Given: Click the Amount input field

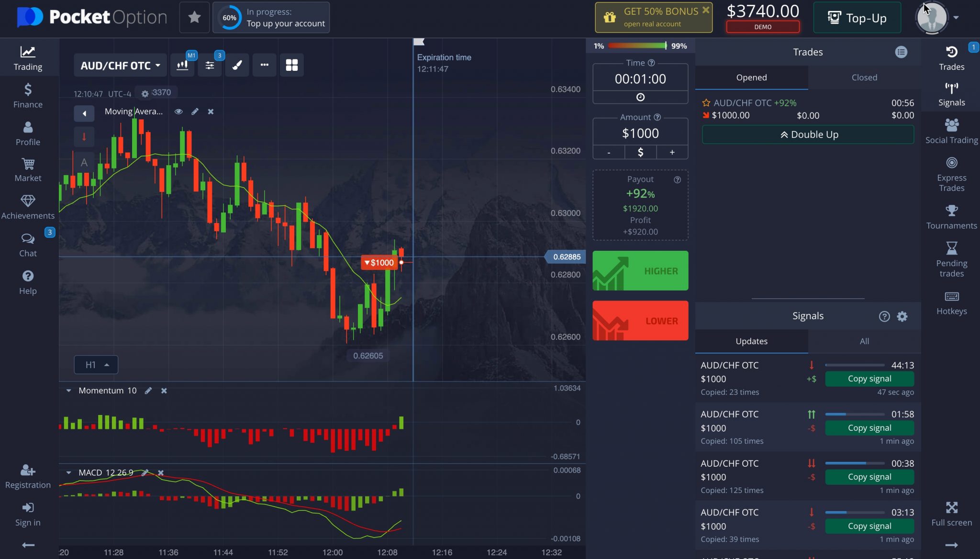Looking at the screenshot, I should pos(640,133).
